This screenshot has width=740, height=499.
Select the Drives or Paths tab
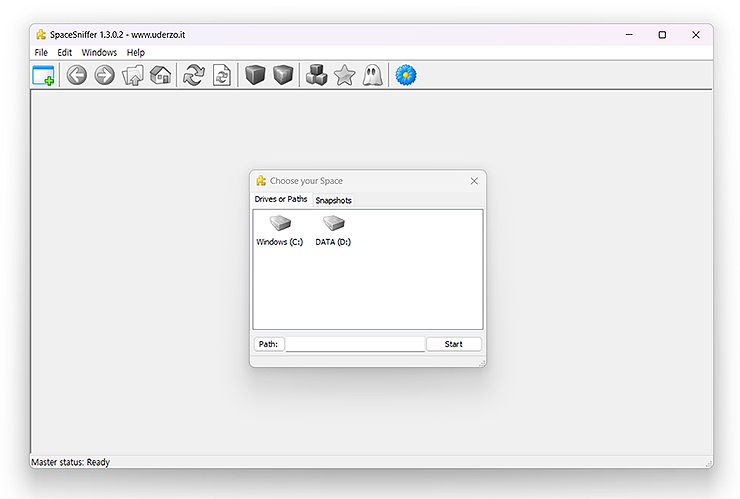coord(281,199)
